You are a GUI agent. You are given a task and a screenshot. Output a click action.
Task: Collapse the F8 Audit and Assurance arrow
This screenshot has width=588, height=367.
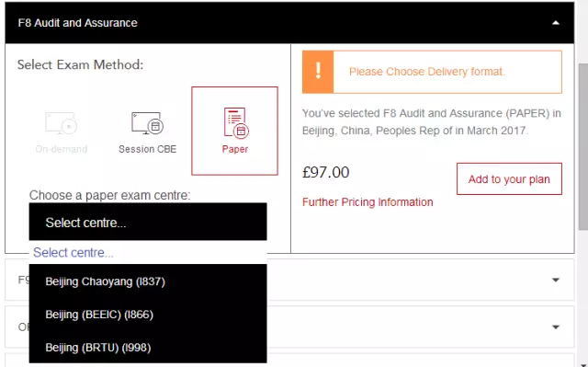click(x=556, y=23)
